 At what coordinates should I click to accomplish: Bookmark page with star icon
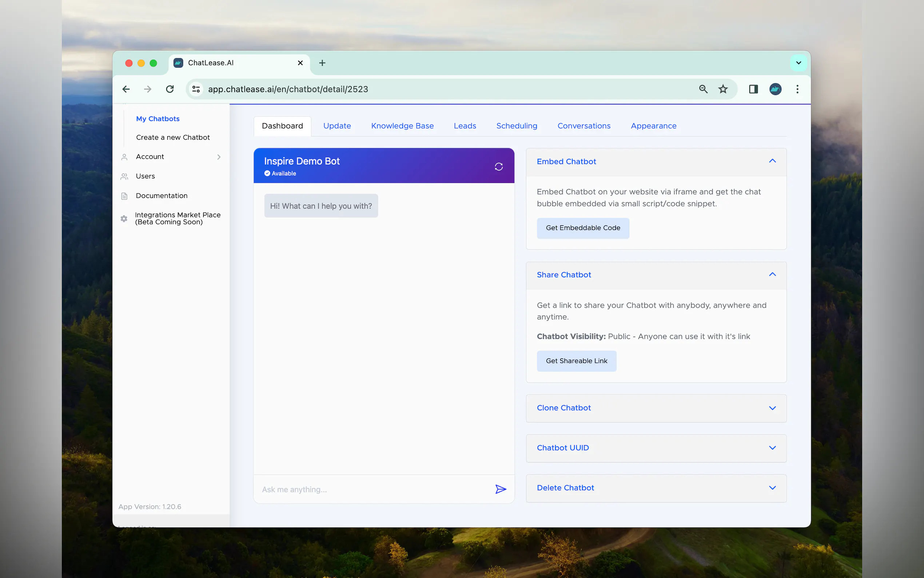723,89
